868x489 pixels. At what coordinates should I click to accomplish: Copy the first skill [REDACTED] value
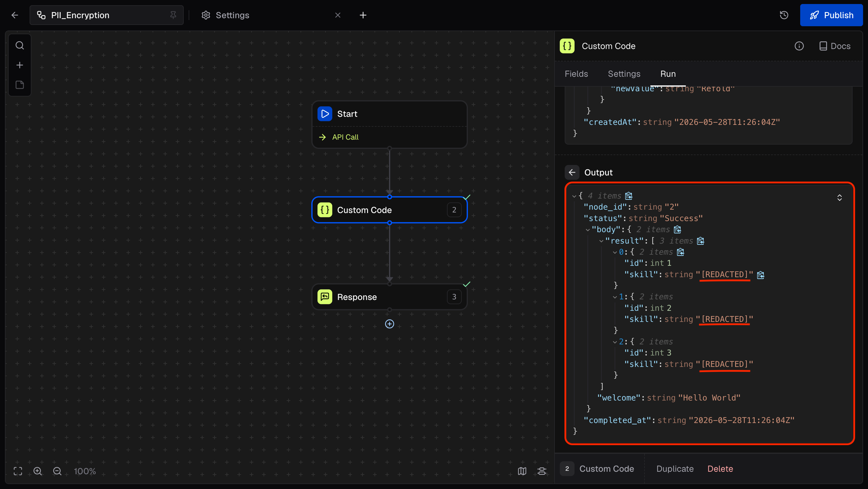click(760, 275)
